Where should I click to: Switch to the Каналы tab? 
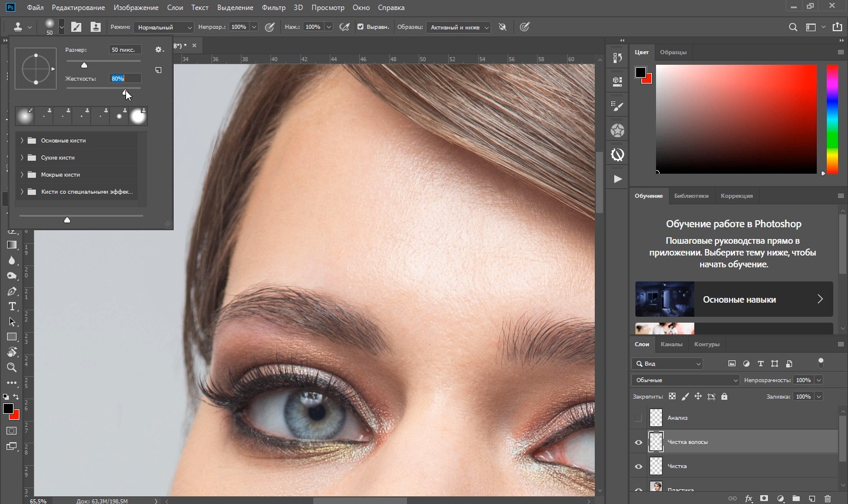pos(671,344)
